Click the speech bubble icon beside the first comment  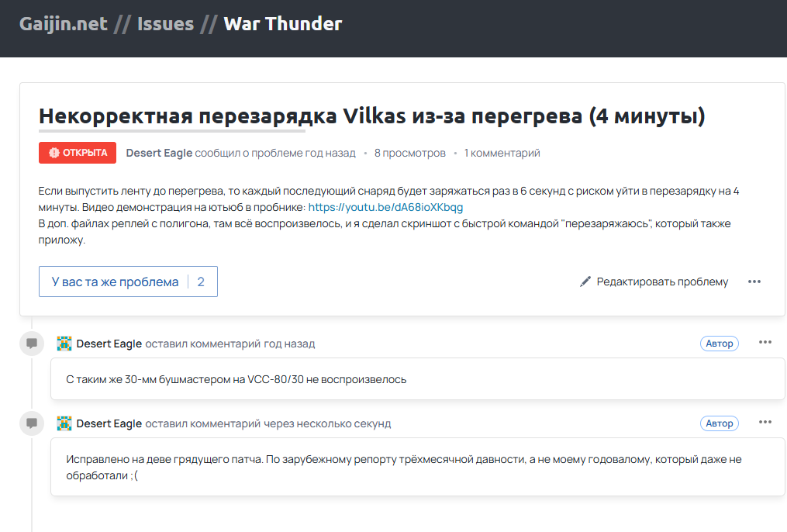click(32, 344)
